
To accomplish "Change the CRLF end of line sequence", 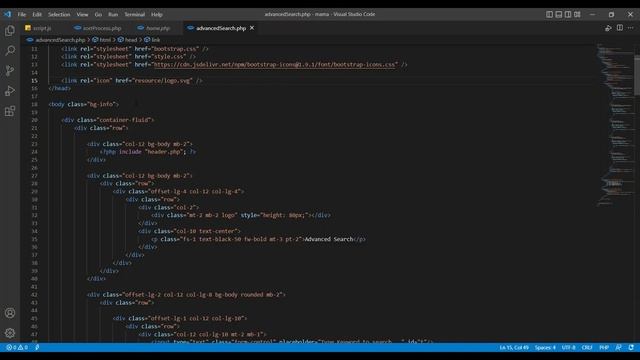I will [x=587, y=348].
